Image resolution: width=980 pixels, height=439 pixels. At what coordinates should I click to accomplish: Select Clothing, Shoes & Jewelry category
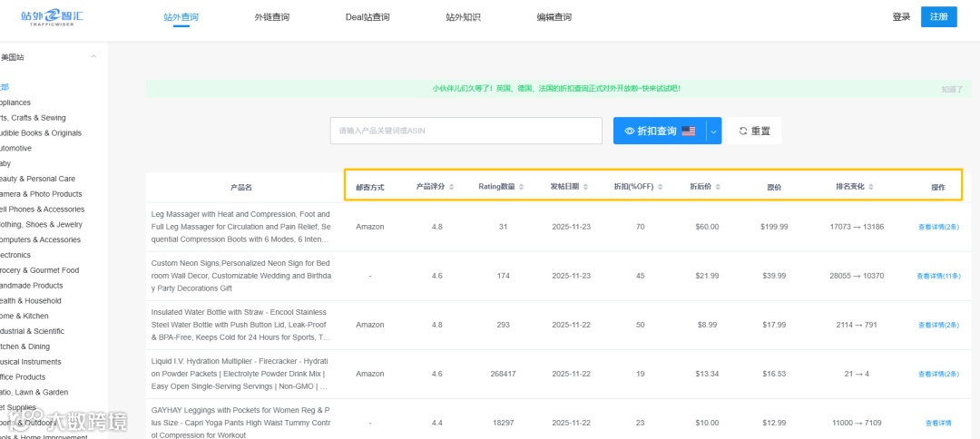41,225
